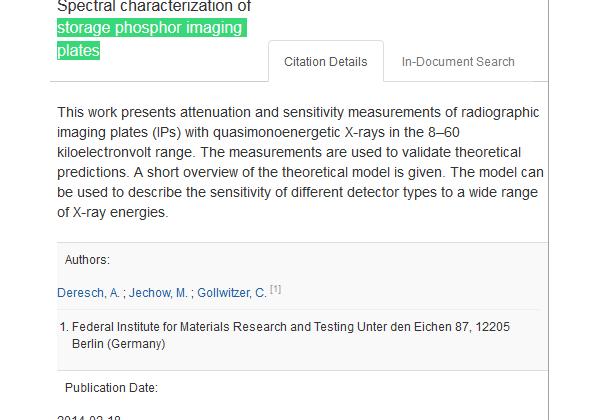Open author link Gollwitzer, C.
This screenshot has width=600, height=420.
point(232,293)
